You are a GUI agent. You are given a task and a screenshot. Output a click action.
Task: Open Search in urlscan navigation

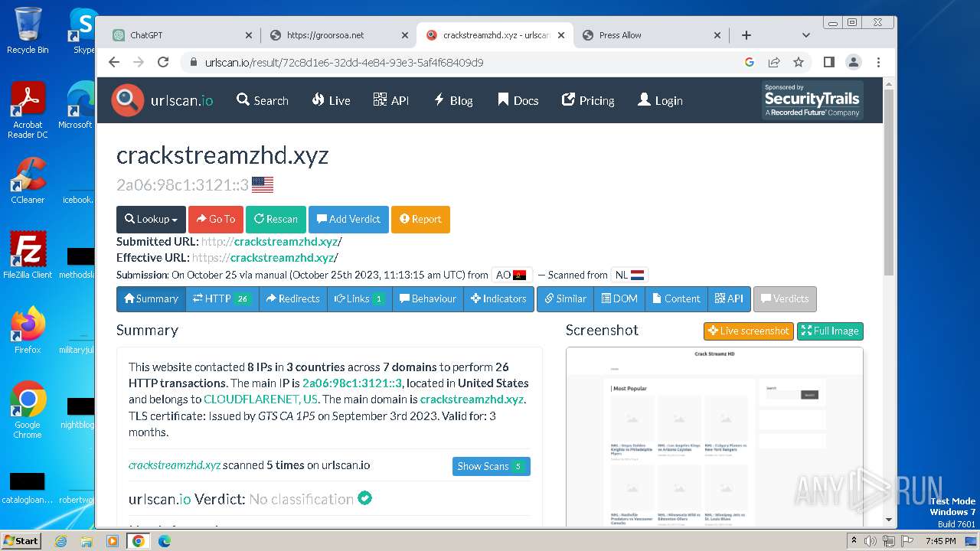263,100
